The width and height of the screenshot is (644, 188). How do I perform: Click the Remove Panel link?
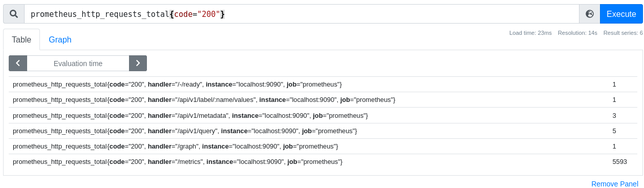(614, 184)
